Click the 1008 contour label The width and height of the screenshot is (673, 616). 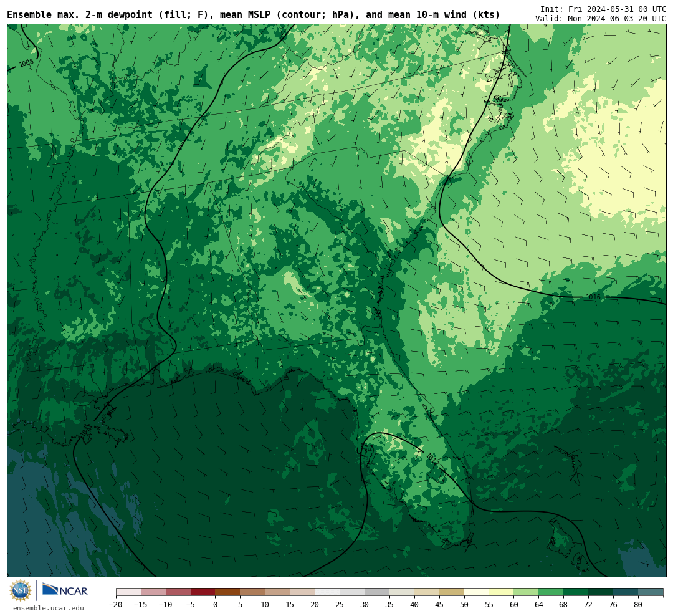click(26, 63)
